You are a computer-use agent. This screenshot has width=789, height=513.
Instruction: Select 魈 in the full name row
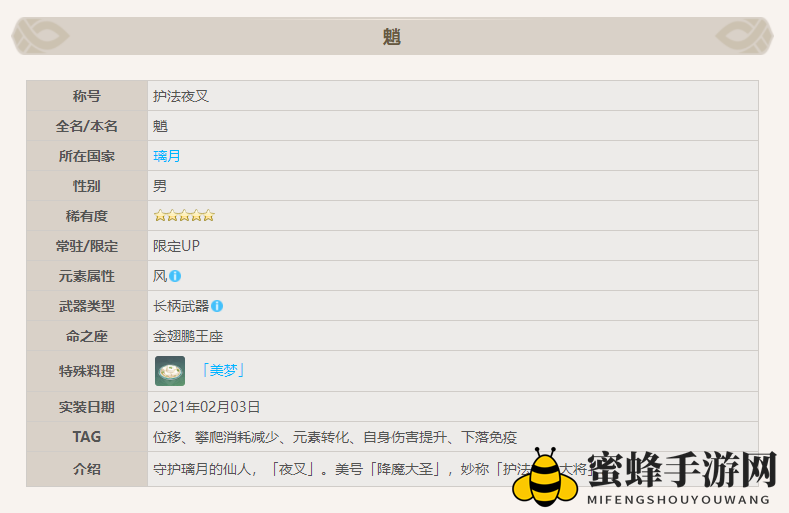160,126
